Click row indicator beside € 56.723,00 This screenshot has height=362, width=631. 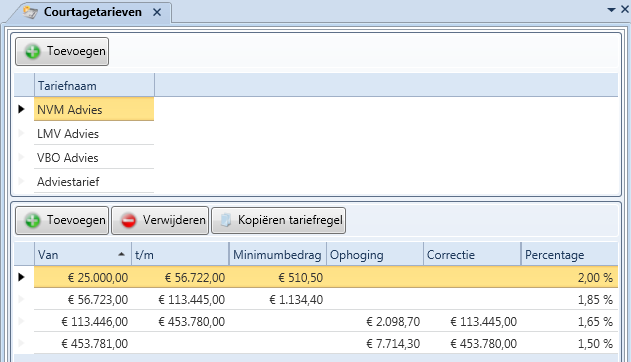[21, 299]
